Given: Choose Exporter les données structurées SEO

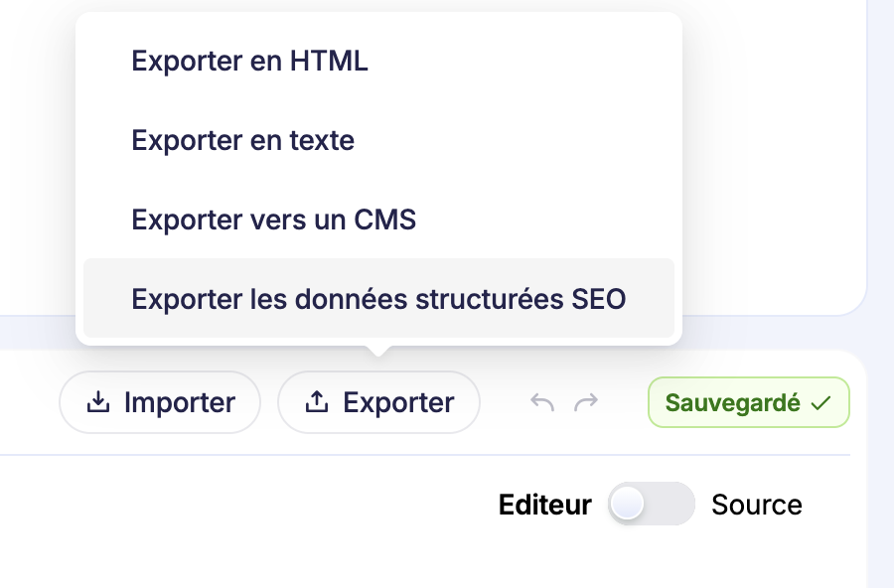Looking at the screenshot, I should coord(378,298).
